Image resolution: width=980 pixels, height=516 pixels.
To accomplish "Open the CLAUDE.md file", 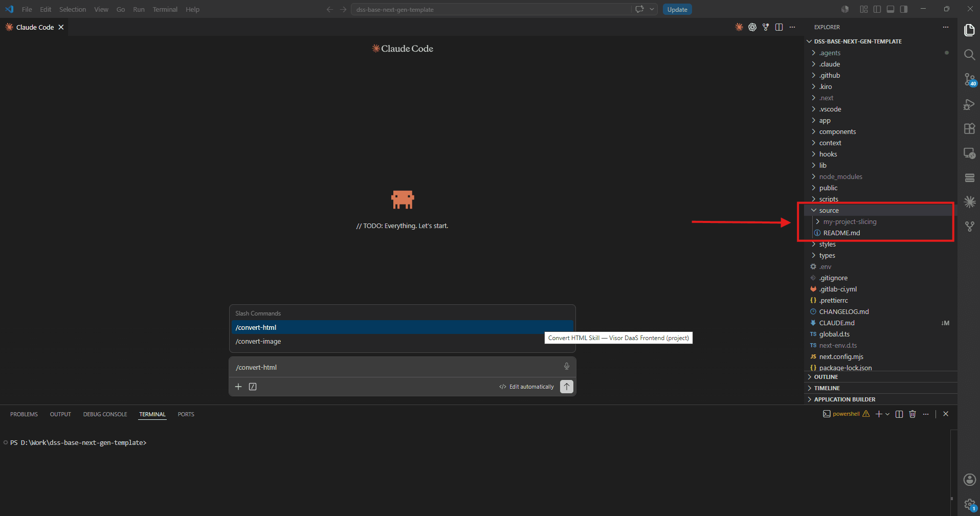I will click(880, 323).
